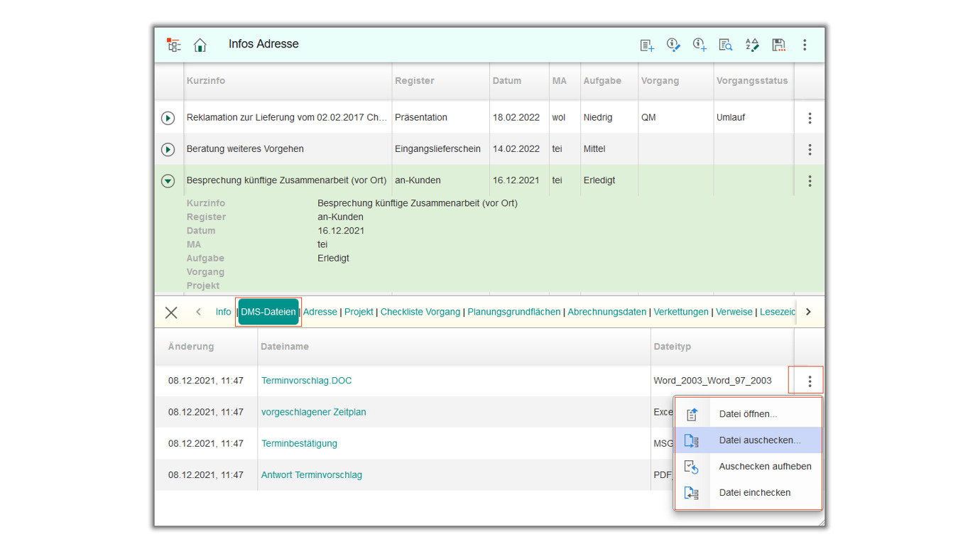This screenshot has height=554, width=980.
Task: Open the Antwort Terminvorschlag file link
Action: coord(311,475)
